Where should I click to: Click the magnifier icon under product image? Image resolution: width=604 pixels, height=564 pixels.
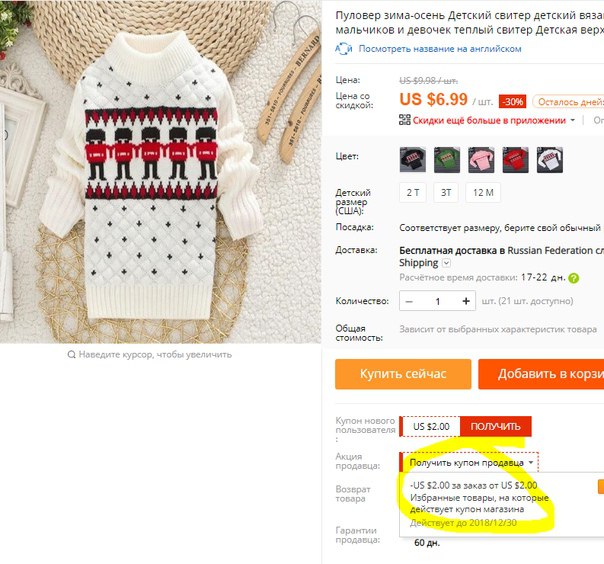pyautogui.click(x=71, y=354)
